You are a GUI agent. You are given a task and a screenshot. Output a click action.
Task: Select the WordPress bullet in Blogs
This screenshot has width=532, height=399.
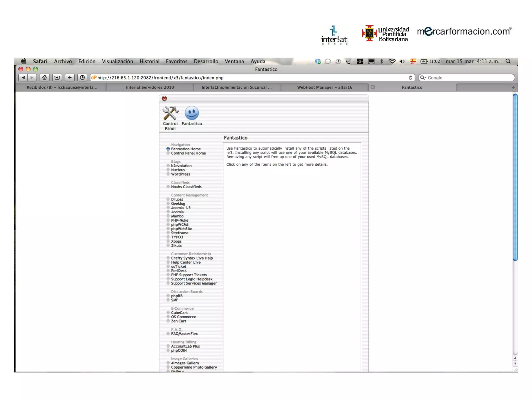[168, 174]
